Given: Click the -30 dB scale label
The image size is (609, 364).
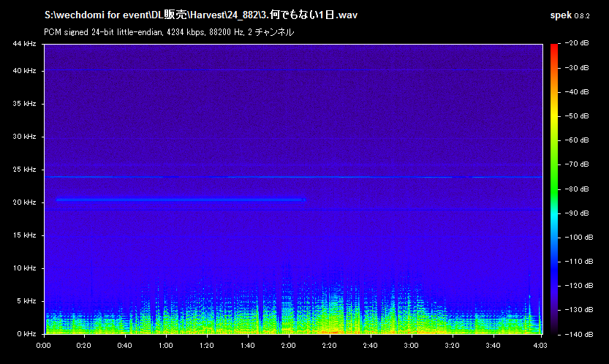Looking at the screenshot, I should (x=576, y=67).
